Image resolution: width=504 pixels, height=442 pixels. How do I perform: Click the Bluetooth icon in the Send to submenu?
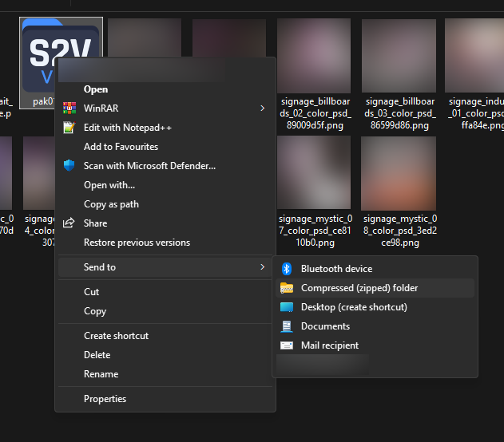(287, 269)
